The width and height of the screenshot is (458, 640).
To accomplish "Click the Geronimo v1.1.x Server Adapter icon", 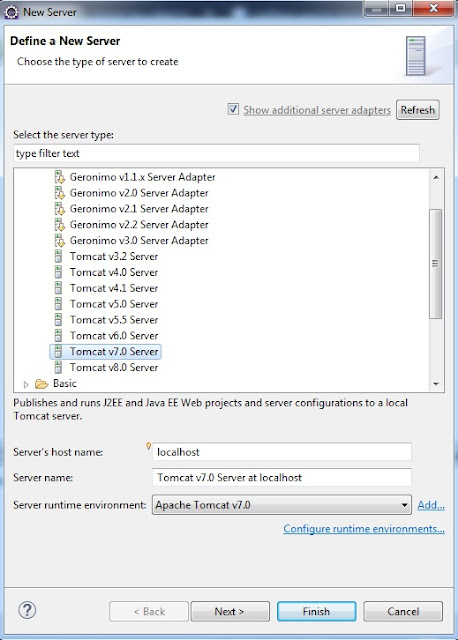I will tap(60, 177).
